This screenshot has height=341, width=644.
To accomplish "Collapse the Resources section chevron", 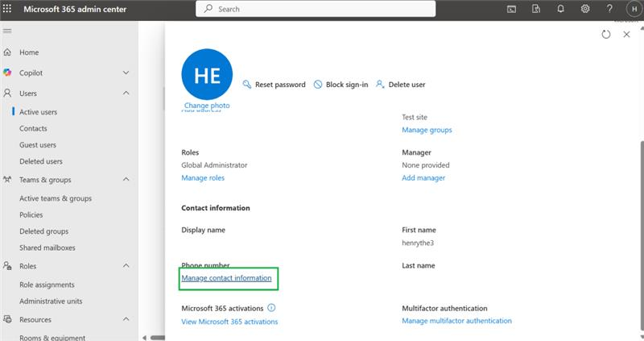I will (126, 319).
